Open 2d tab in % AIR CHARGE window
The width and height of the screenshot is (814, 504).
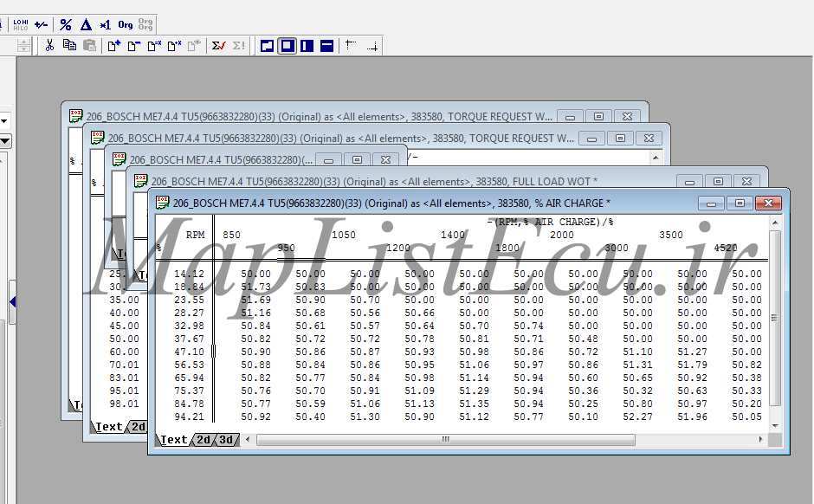click(203, 440)
